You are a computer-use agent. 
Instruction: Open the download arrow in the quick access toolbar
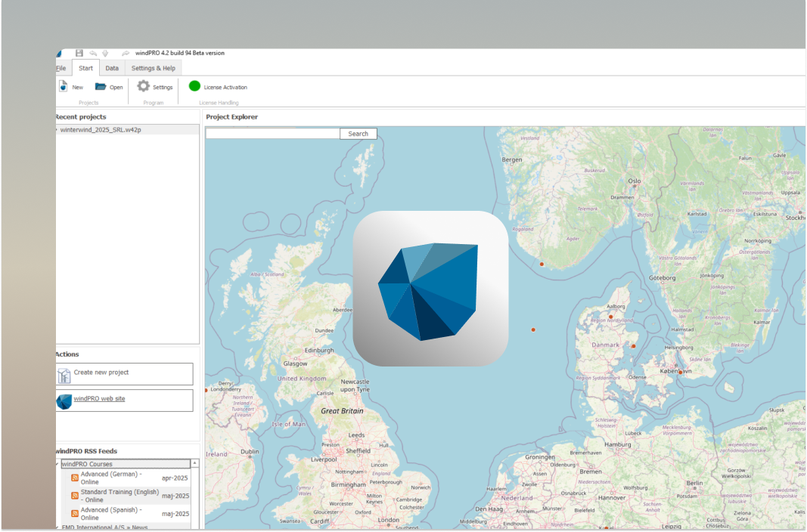(x=104, y=53)
